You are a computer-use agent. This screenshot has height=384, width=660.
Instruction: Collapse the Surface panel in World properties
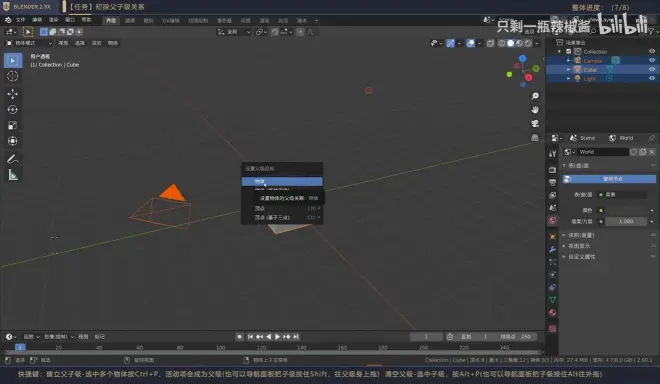click(x=564, y=165)
